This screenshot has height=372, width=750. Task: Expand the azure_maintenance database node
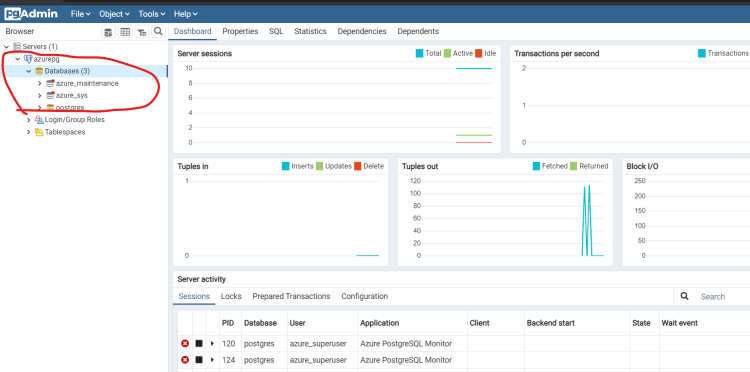coord(40,83)
